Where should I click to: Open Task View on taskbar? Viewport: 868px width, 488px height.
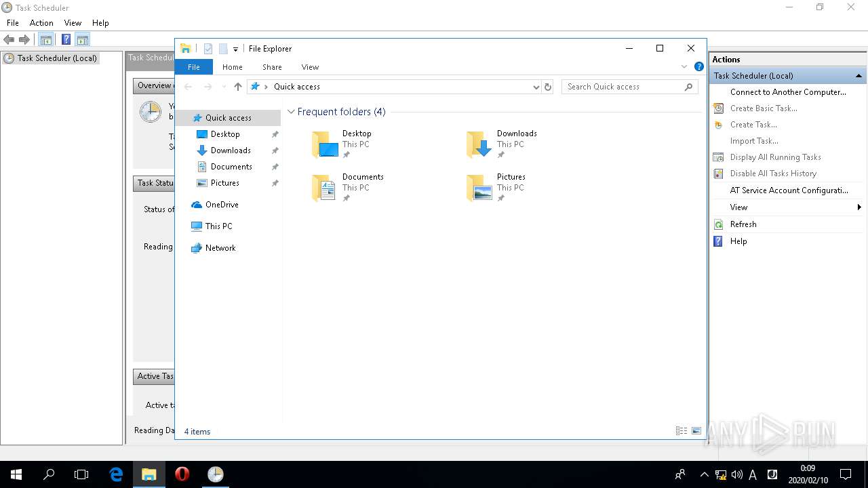[81, 474]
